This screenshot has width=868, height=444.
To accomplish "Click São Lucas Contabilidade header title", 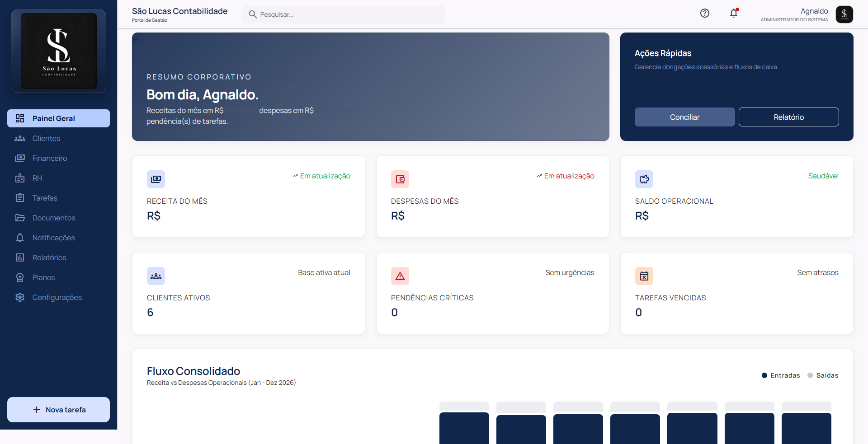I will (x=179, y=11).
